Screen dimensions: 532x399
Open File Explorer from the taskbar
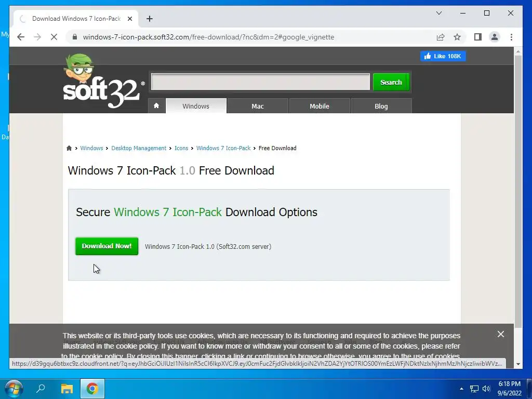(x=67, y=389)
